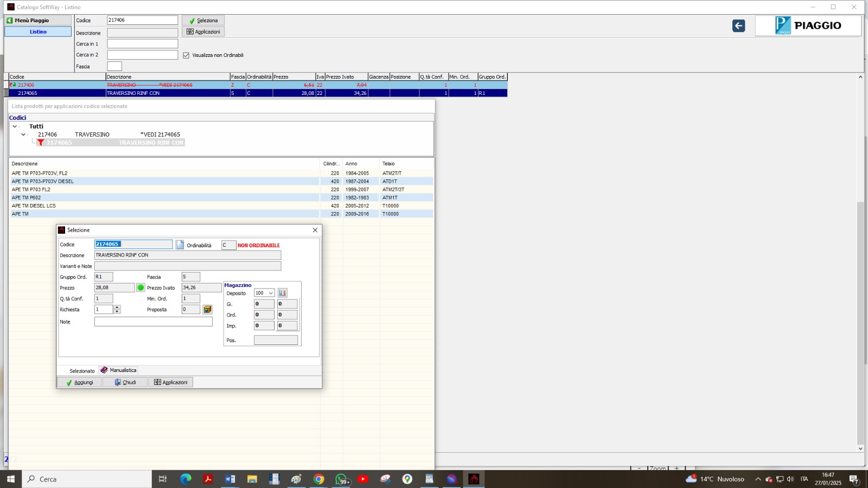Click the box icon beside Proposta
868x488 pixels.
tap(207, 310)
